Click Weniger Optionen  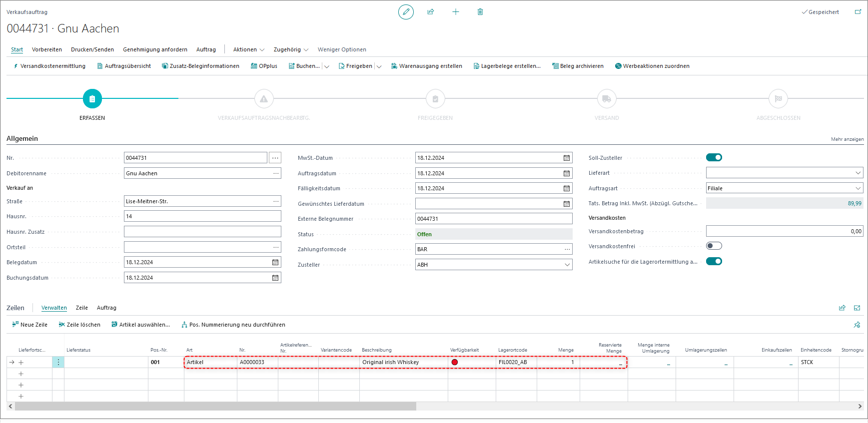tap(342, 49)
